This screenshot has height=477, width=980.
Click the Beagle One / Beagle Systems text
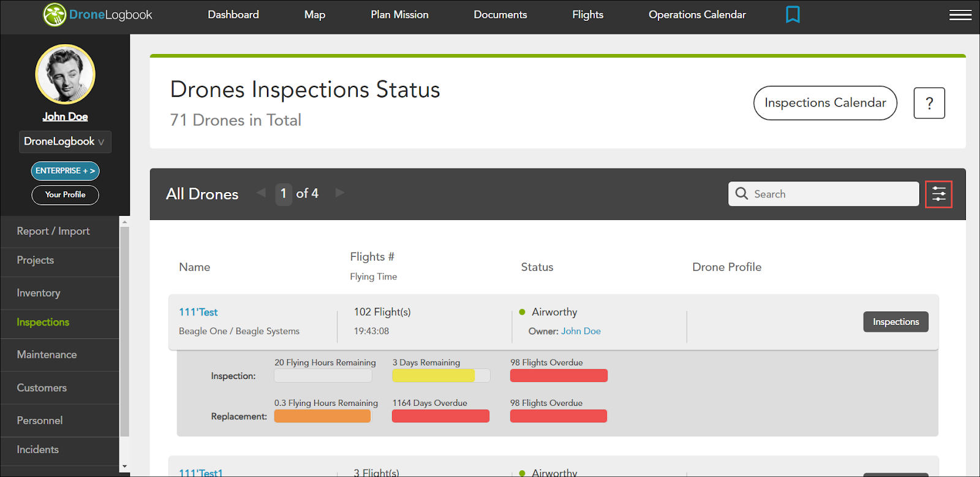239,331
